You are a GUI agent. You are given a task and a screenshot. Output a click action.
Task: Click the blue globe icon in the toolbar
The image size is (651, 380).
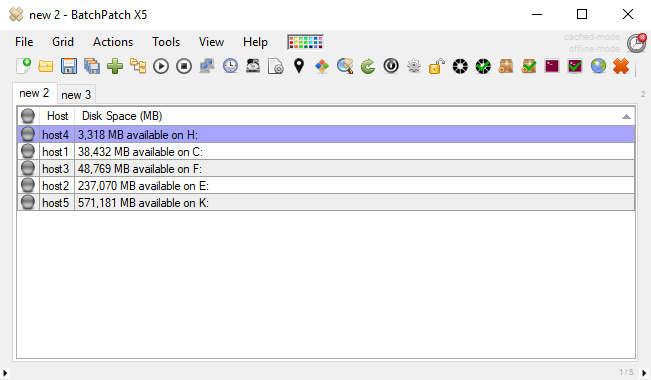tap(598, 66)
